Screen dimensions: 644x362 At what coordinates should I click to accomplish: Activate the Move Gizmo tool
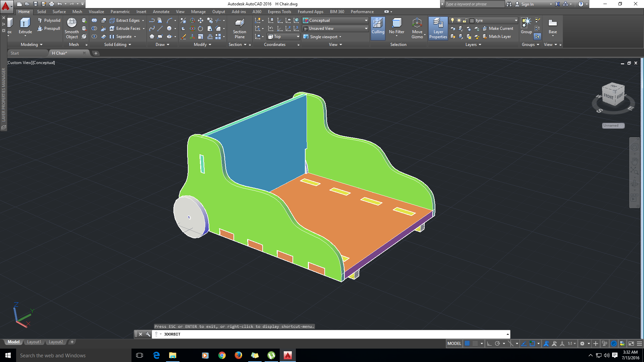[417, 28]
